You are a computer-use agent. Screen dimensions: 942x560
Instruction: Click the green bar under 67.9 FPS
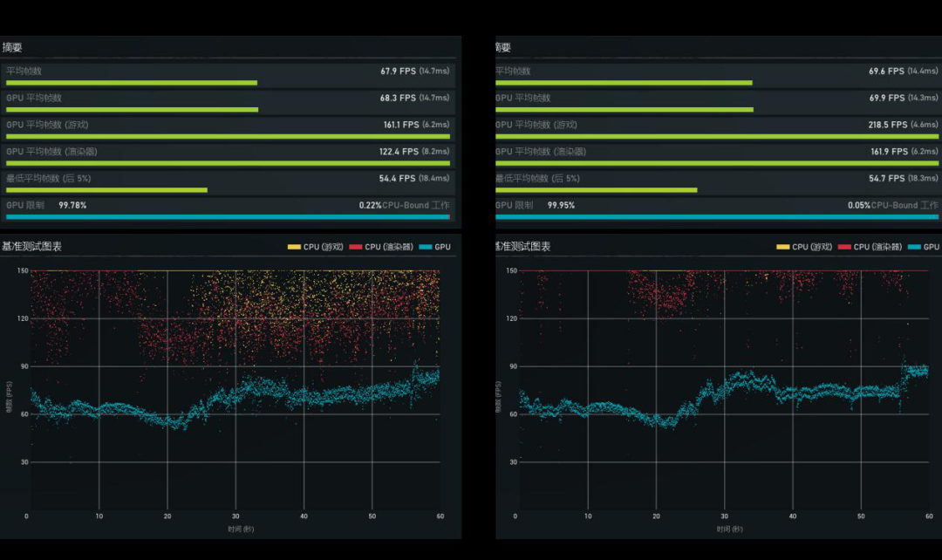coord(132,83)
